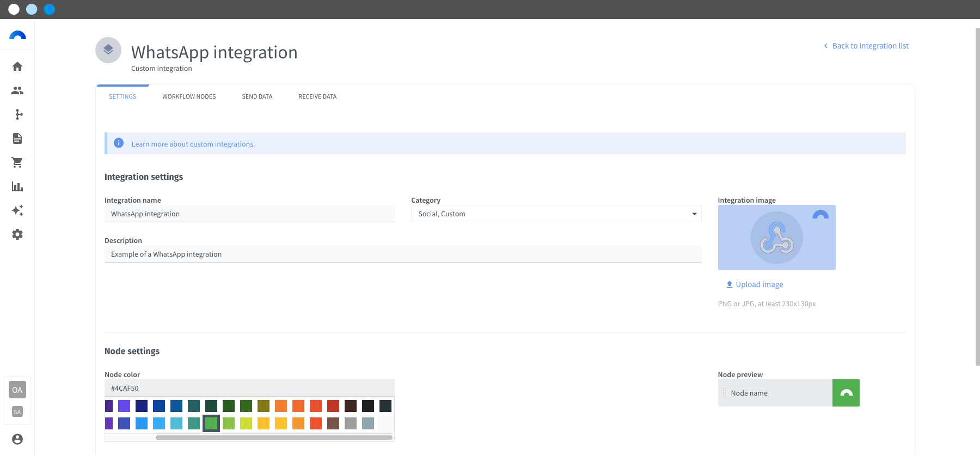Open the Receive Data tab
The height and width of the screenshot is (455, 980).
[317, 96]
